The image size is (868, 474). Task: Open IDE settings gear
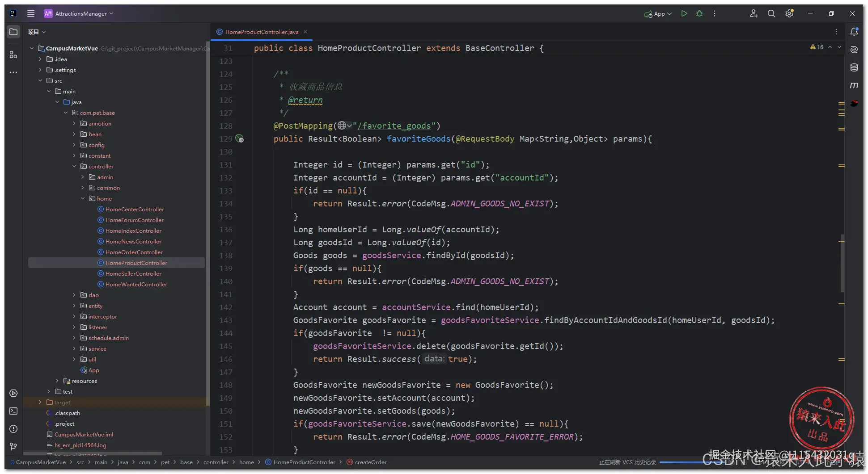pyautogui.click(x=789, y=13)
